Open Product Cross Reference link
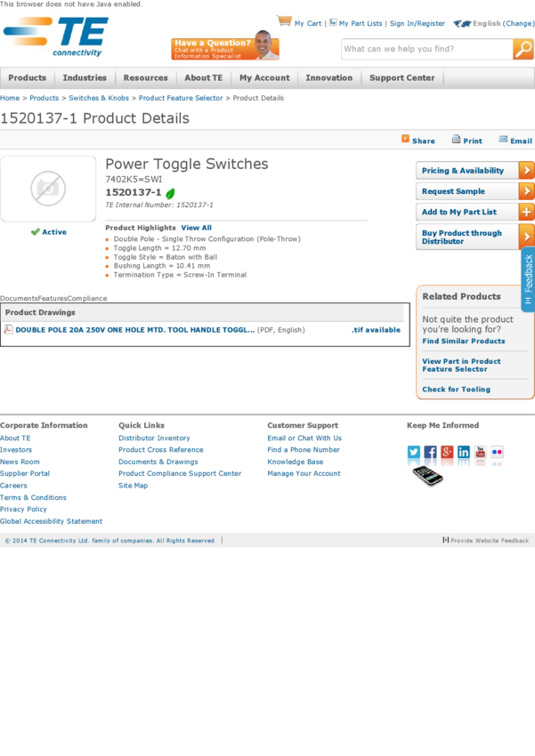The image size is (535, 756). 161,449
